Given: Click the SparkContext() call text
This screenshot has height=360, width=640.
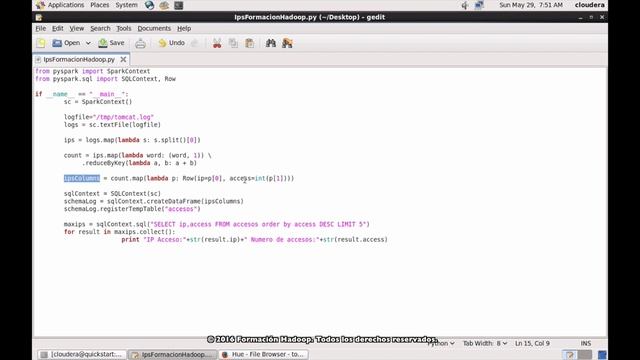Looking at the screenshot, I should point(107,102).
